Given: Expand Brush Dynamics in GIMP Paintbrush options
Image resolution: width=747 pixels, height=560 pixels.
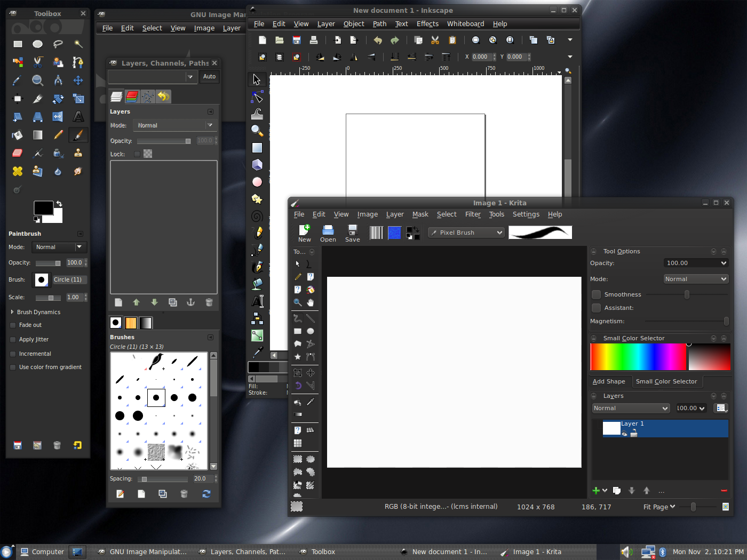Looking at the screenshot, I should click(x=12, y=312).
